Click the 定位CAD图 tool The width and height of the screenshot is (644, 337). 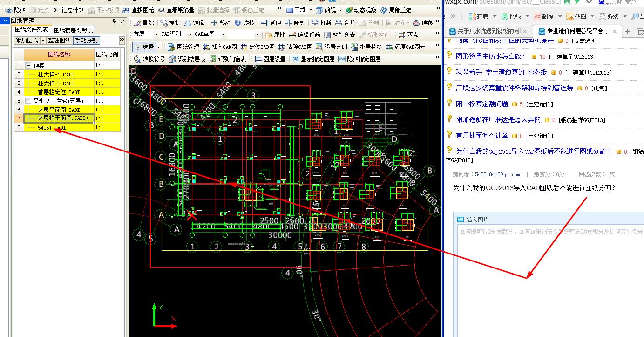(258, 47)
